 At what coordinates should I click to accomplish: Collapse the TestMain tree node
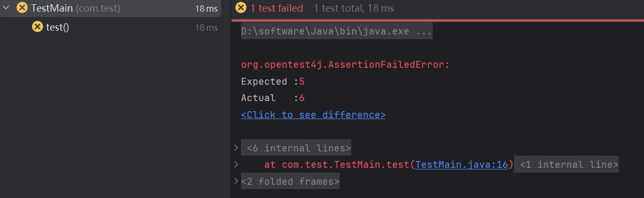[6, 8]
